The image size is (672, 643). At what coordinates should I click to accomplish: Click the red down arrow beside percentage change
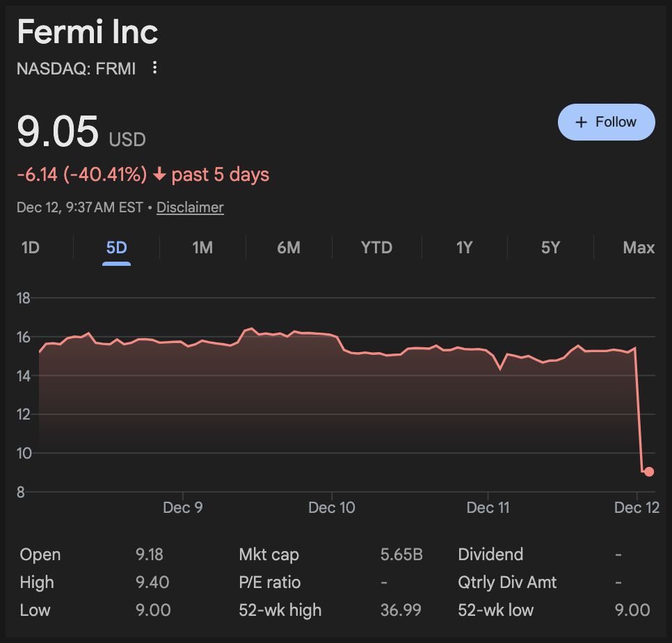159,175
